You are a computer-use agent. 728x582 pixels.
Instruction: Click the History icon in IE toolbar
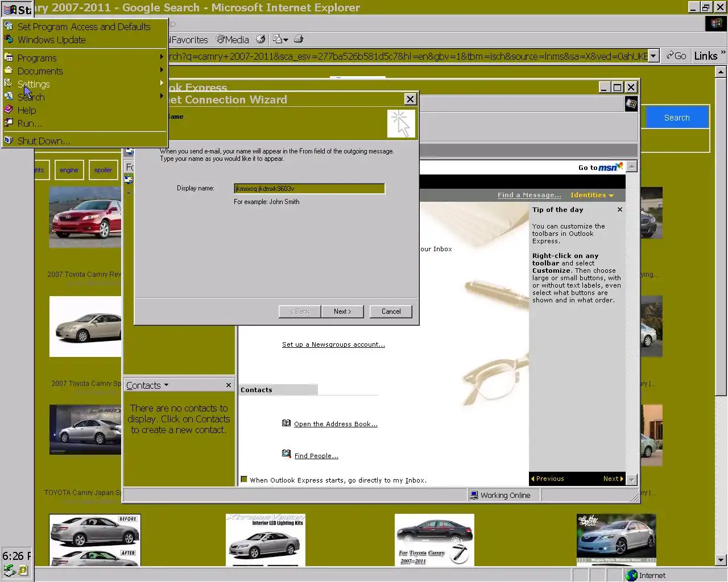point(260,39)
